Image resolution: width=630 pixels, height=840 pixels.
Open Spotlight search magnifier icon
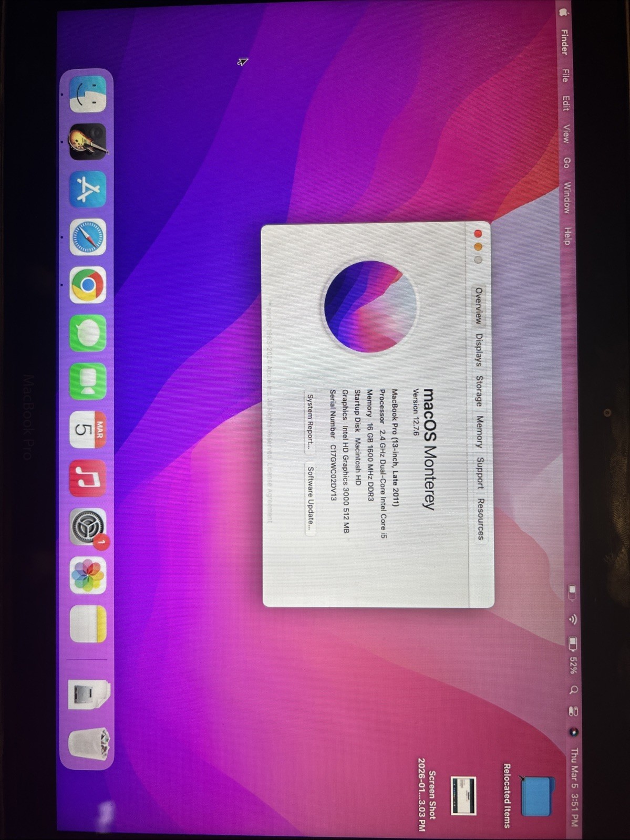[x=574, y=689]
